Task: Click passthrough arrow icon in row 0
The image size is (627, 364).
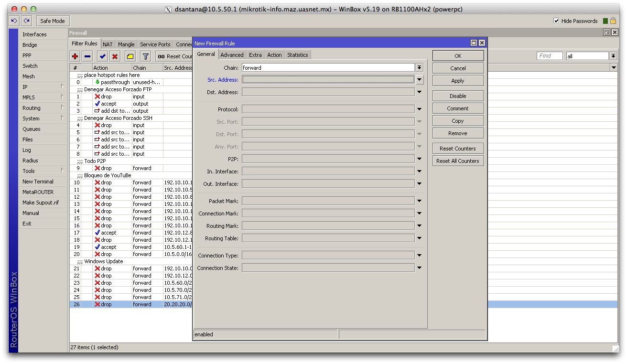Action: tap(97, 82)
